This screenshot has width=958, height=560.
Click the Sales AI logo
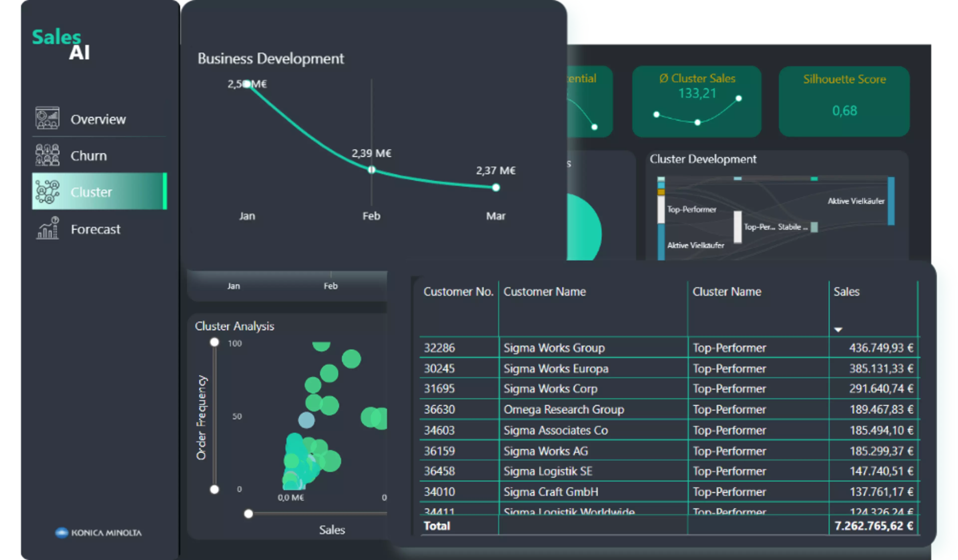coord(61,44)
